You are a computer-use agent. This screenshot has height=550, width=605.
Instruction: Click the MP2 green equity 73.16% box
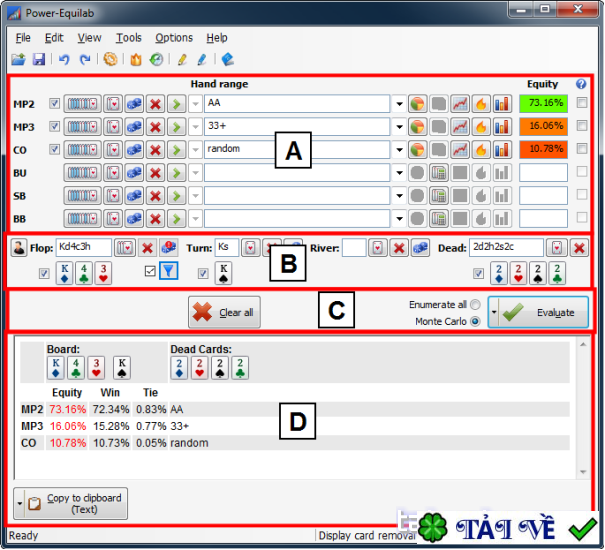pyautogui.click(x=543, y=103)
